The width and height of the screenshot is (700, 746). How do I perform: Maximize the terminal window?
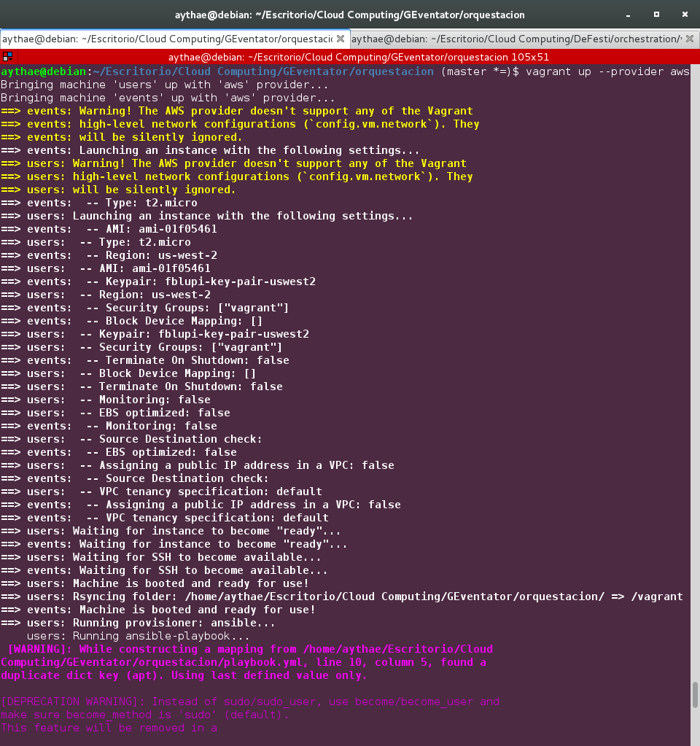pos(657,15)
